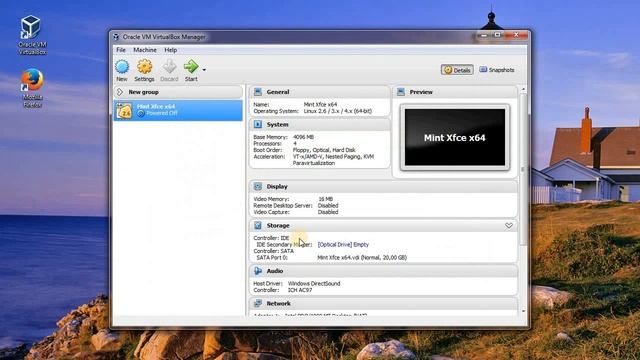Select Mozilla Firefox desktop shortcut
The width and height of the screenshot is (640, 360).
[32, 88]
